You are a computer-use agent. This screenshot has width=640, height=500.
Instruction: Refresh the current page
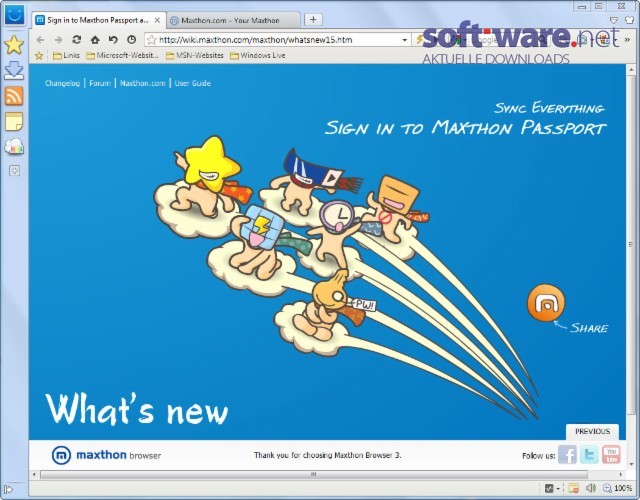tap(76, 40)
